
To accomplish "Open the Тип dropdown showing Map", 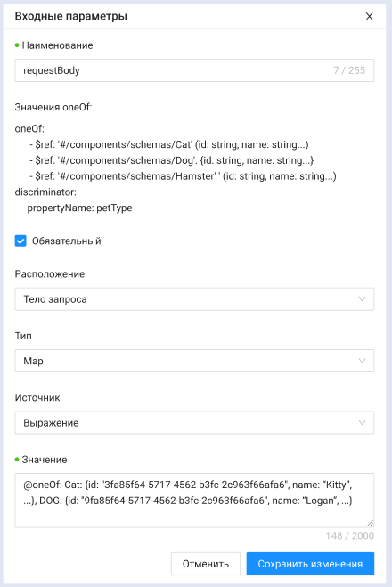I will tap(194, 361).
